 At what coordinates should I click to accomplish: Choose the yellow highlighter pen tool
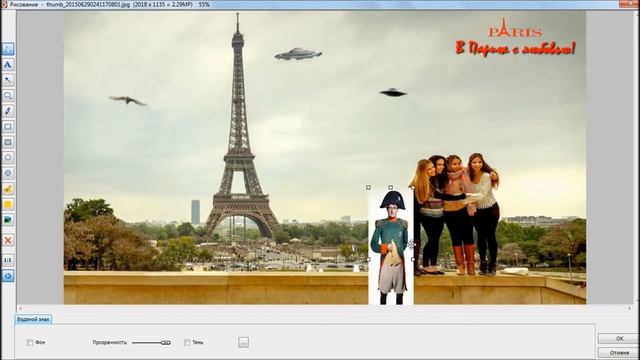pos(8,189)
